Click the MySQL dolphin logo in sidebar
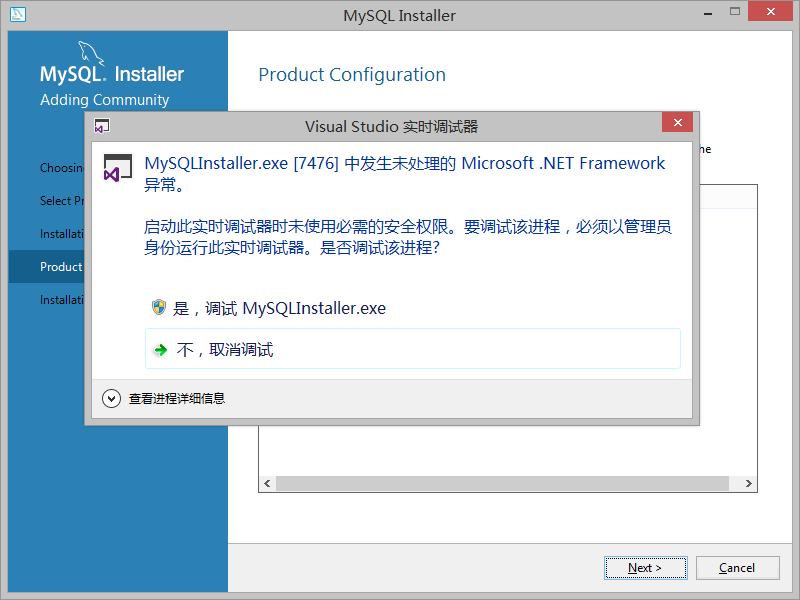The width and height of the screenshot is (800, 600). pyautogui.click(x=91, y=54)
